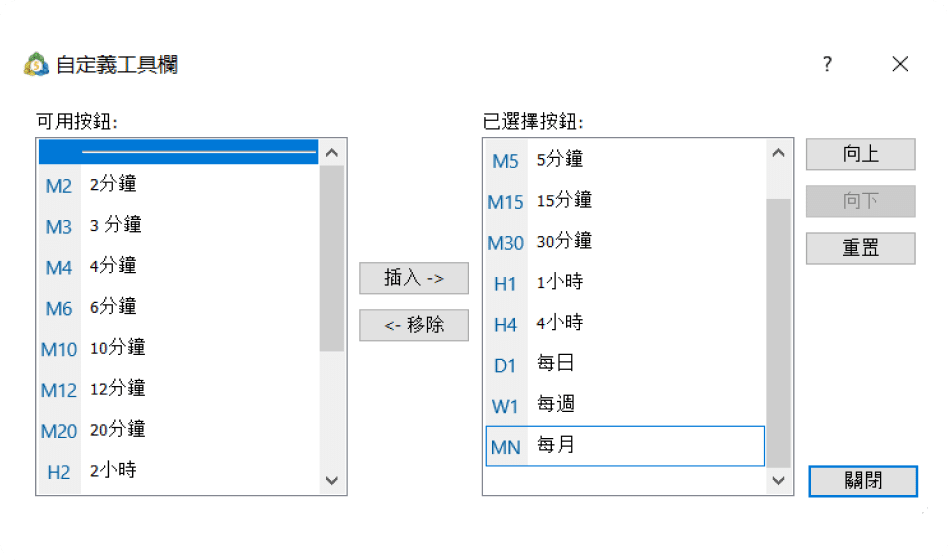Select the M20 icon in available buttons
The image size is (948, 560).
[x=59, y=432]
